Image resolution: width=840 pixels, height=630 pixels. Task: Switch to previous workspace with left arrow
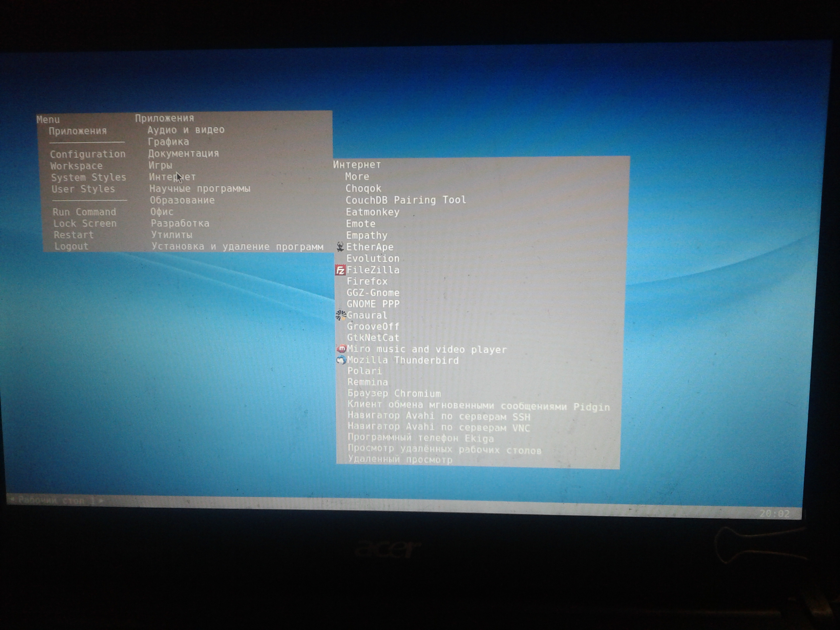point(12,499)
